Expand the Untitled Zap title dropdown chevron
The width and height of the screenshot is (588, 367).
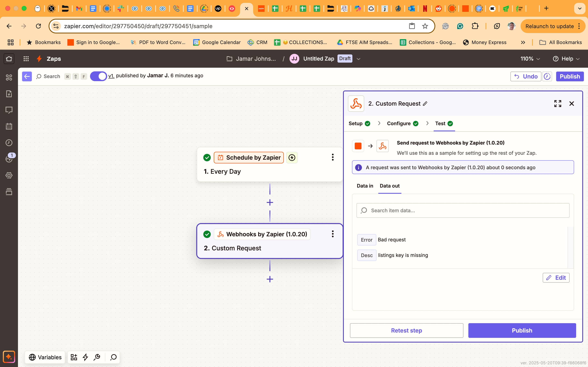358,59
